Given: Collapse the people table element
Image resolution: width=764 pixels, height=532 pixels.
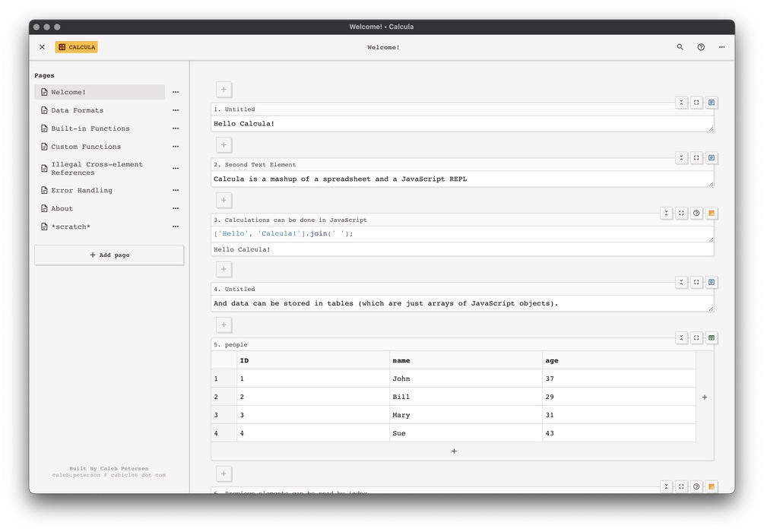Looking at the screenshot, I should point(681,337).
